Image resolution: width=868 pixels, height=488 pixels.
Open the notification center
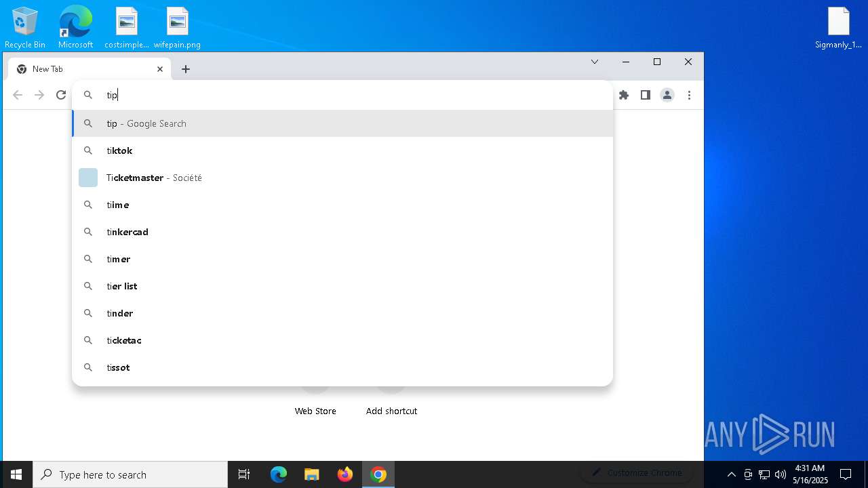(x=846, y=474)
